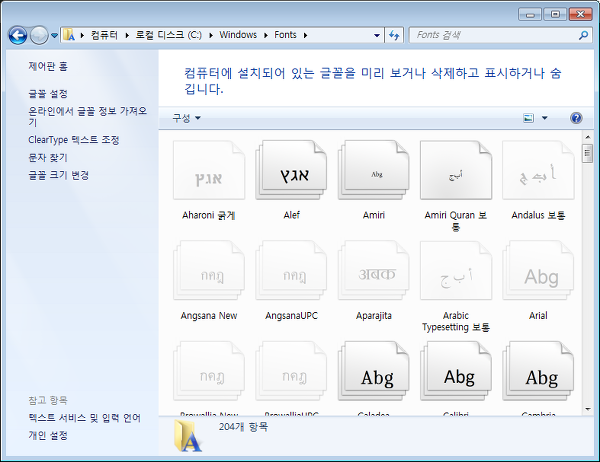Screen dimensions: 600x462
Task: Open 개인 설정 link
Action: pyautogui.click(x=48, y=435)
